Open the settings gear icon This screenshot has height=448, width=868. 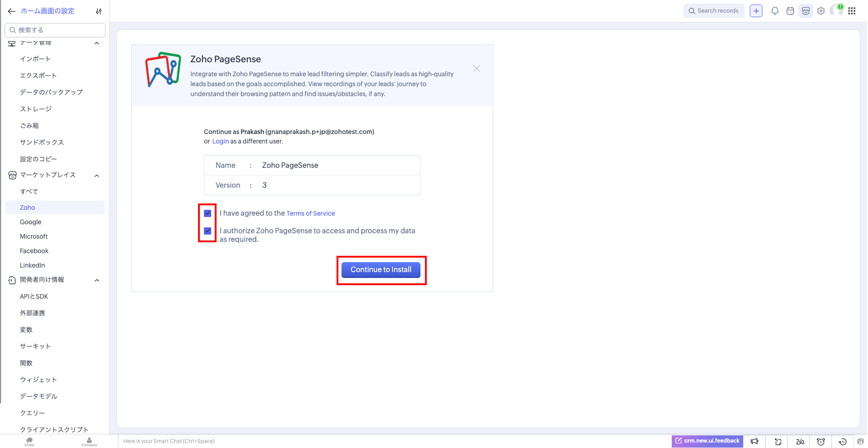(821, 11)
